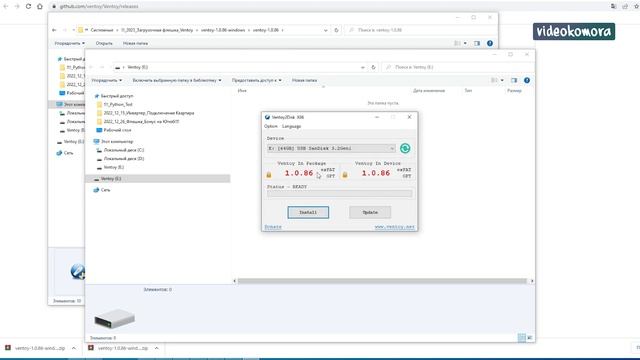Click the Update button in Ventoy2Disk
Screen dimensions: 640x360
(x=370, y=212)
